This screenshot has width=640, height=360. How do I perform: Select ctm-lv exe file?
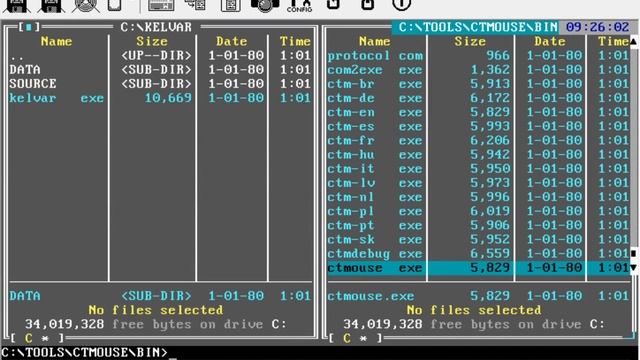tap(478, 183)
